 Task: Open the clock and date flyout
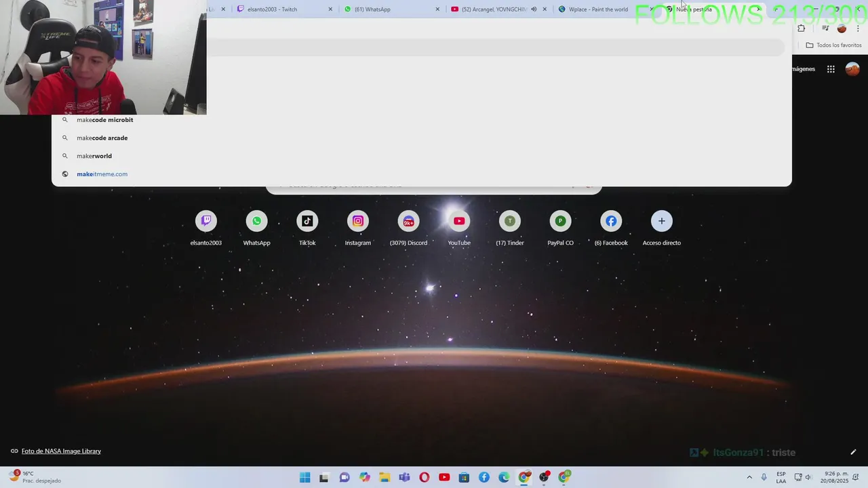pyautogui.click(x=833, y=477)
